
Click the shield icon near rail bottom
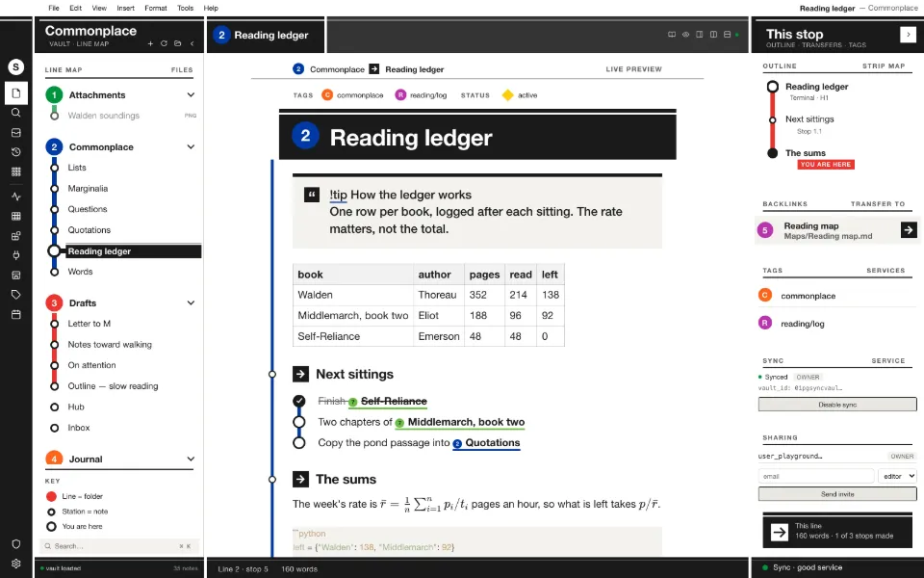pyautogui.click(x=16, y=543)
